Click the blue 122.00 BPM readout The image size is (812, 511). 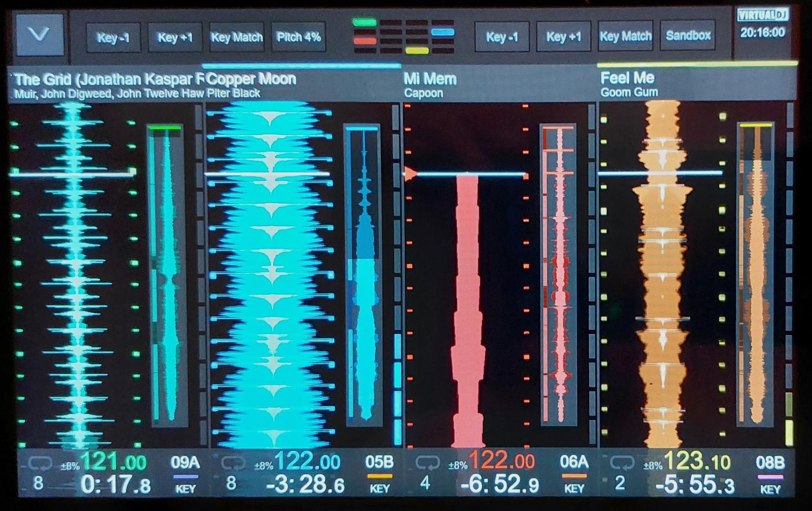point(307,461)
